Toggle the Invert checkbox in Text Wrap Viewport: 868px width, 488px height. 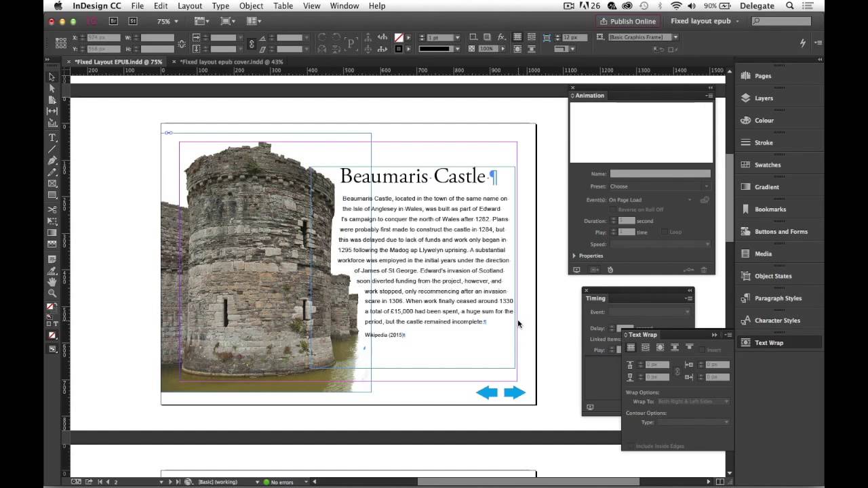click(702, 350)
